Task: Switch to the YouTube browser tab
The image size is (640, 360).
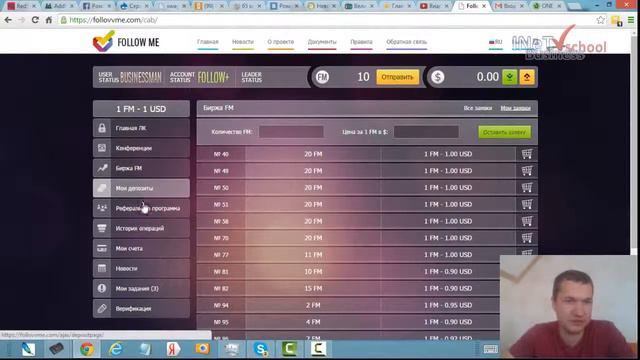Action: click(x=433, y=6)
